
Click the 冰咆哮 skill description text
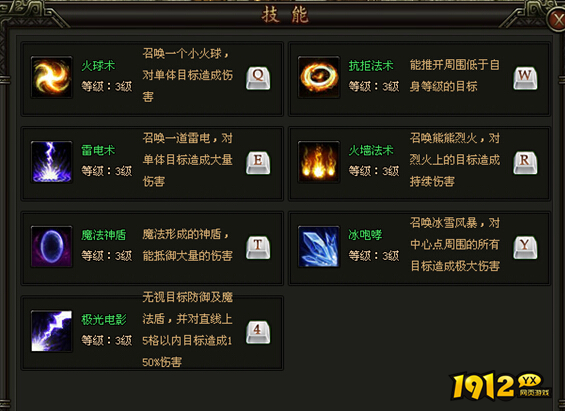coord(455,245)
